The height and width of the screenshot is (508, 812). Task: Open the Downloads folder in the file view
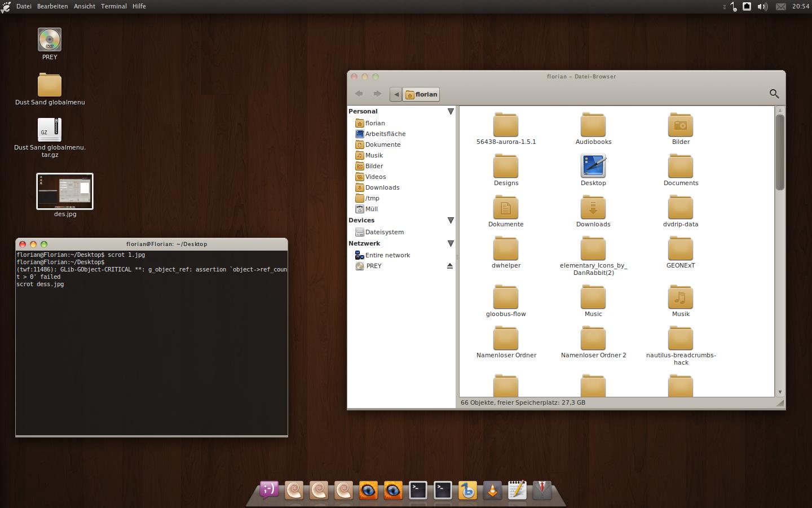coord(593,211)
